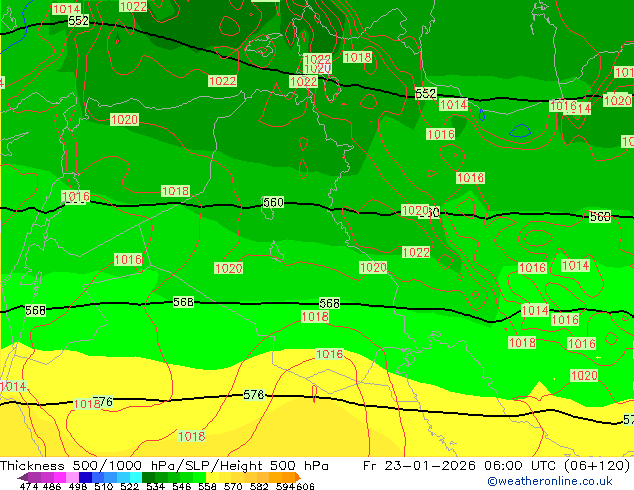Image resolution: width=634 pixels, height=490 pixels.
Task: Click the dark blue legend swatch above 498
Action: pyautogui.click(x=85, y=477)
